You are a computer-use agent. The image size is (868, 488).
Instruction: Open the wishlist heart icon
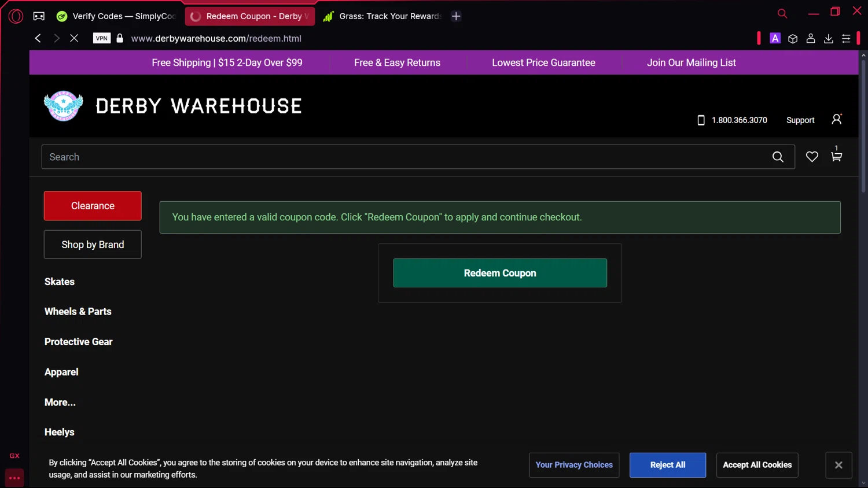tap(812, 157)
